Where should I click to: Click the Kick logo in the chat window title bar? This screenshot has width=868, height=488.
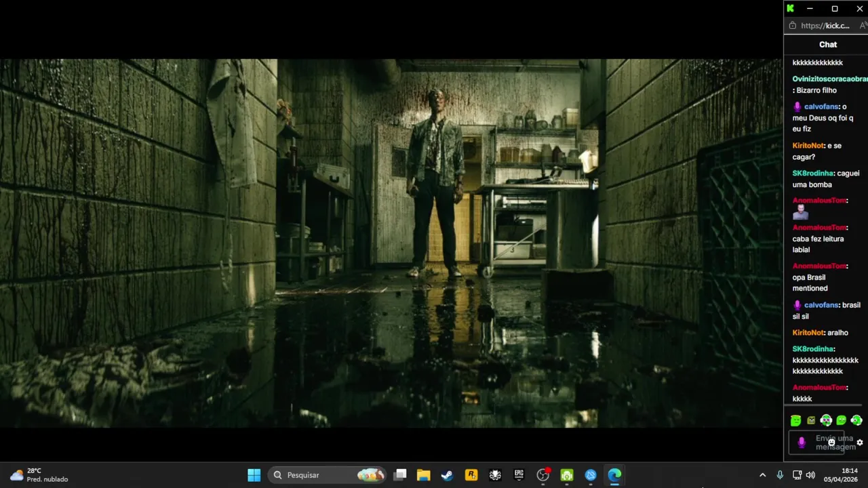(x=790, y=8)
